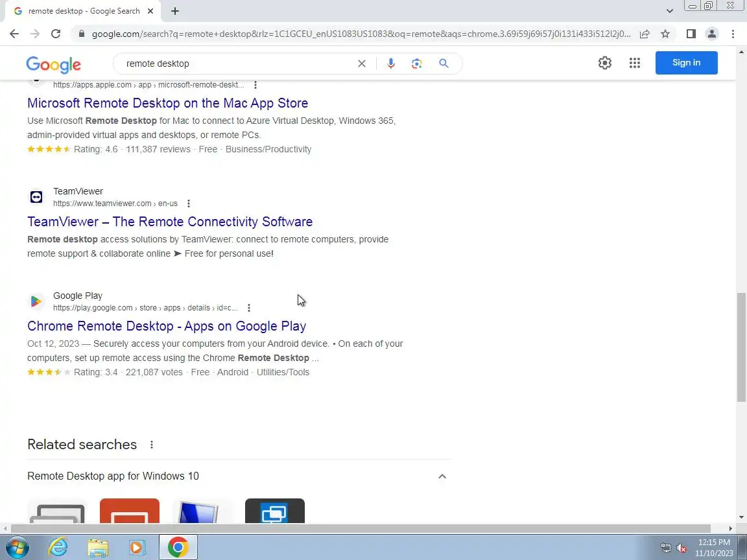
Task: Search by image with Lens icon
Action: [x=417, y=64]
